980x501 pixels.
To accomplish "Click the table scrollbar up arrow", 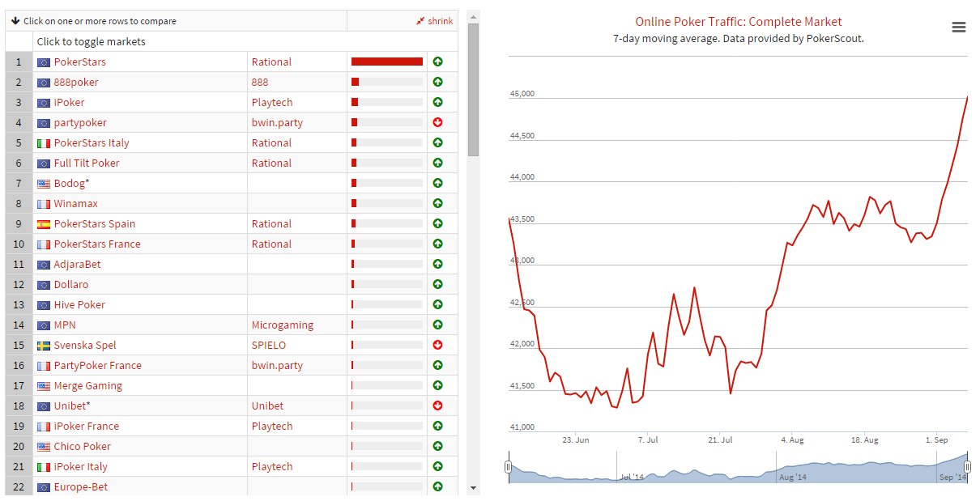I will (474, 16).
